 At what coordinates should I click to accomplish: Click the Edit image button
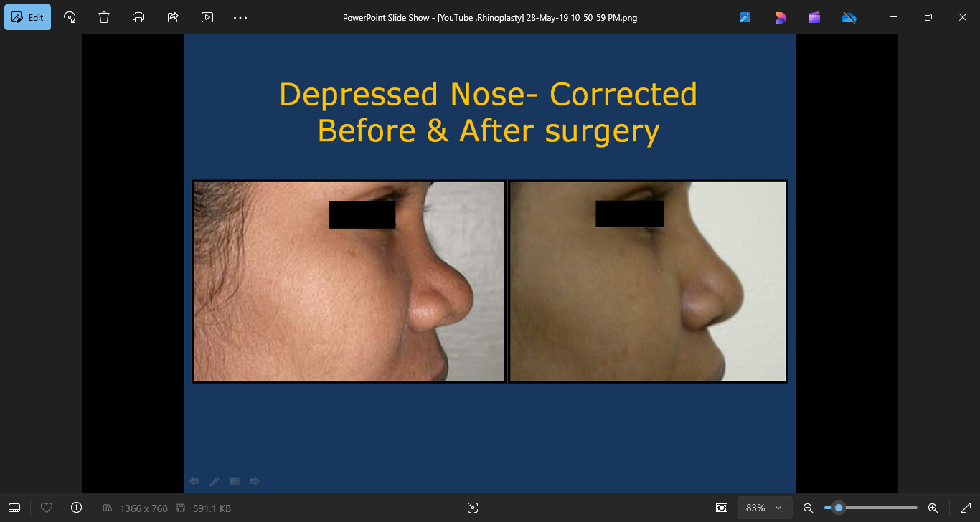[27, 17]
